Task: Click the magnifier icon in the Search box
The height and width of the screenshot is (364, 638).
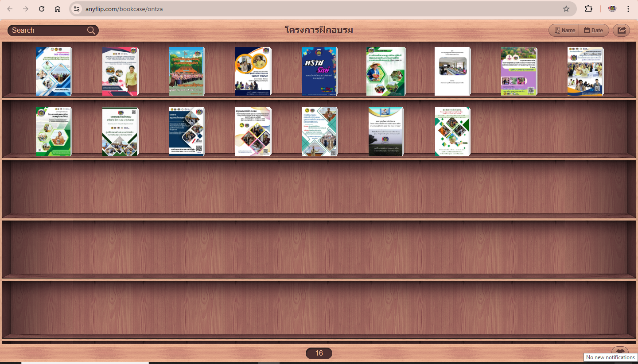Action: [x=91, y=31]
